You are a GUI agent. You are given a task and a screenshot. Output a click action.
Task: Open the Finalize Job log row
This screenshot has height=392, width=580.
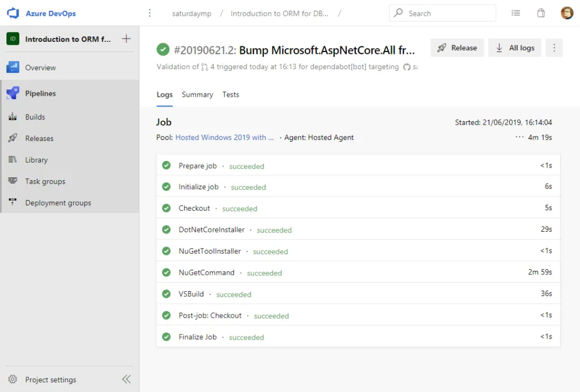[x=358, y=336]
